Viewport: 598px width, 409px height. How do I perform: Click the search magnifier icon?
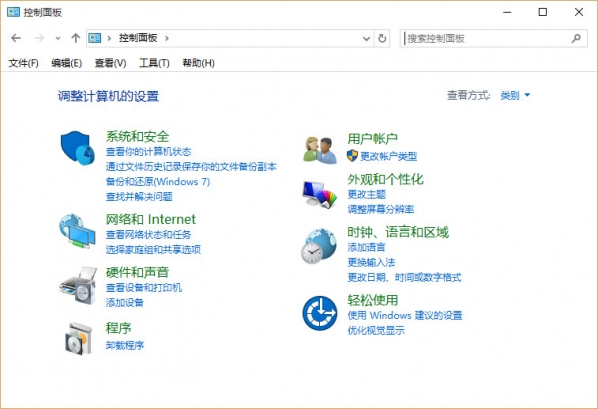tap(576, 38)
